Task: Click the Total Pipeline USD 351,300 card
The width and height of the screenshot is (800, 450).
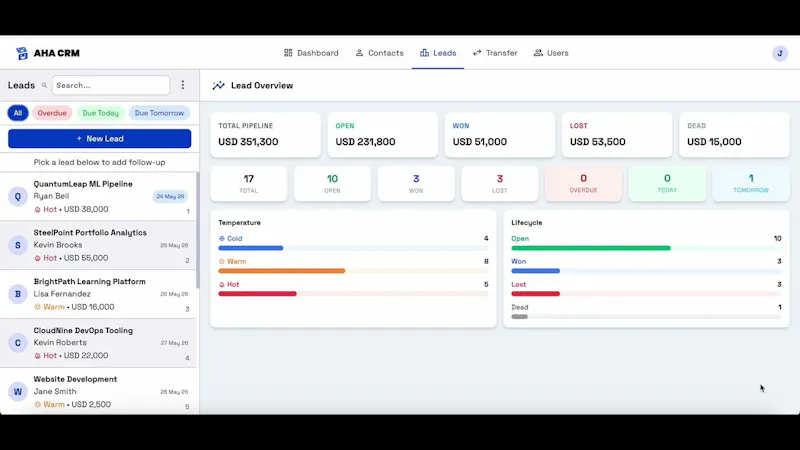Action: pyautogui.click(x=265, y=135)
